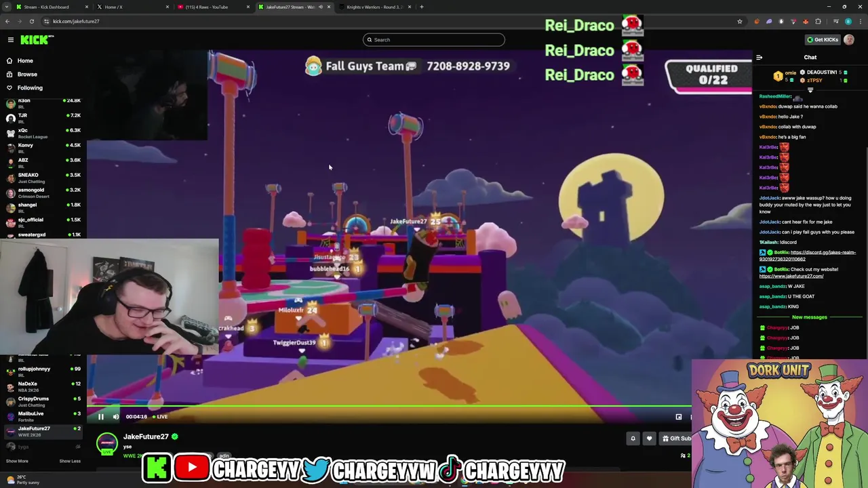This screenshot has width=868, height=488.
Task: Select JakeFuture27 in sidebar list
Action: [42, 431]
